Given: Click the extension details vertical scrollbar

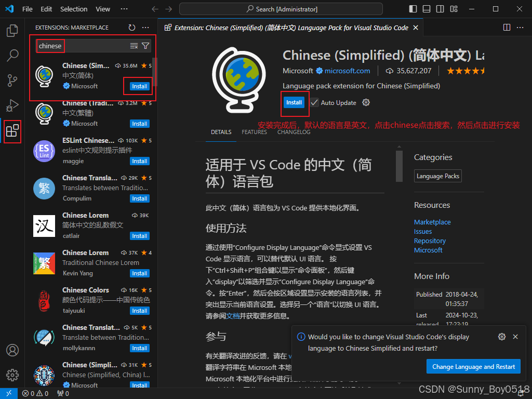Looking at the screenshot, I should click(399, 166).
